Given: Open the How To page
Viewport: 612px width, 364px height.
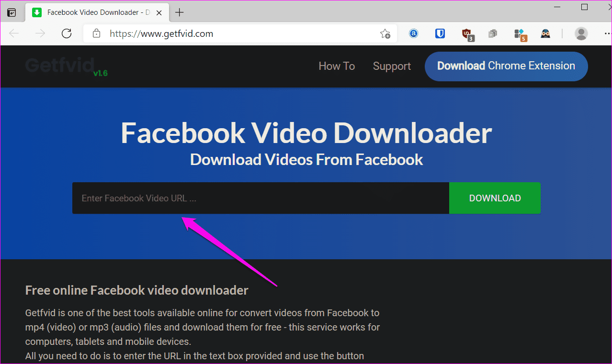Looking at the screenshot, I should (337, 66).
